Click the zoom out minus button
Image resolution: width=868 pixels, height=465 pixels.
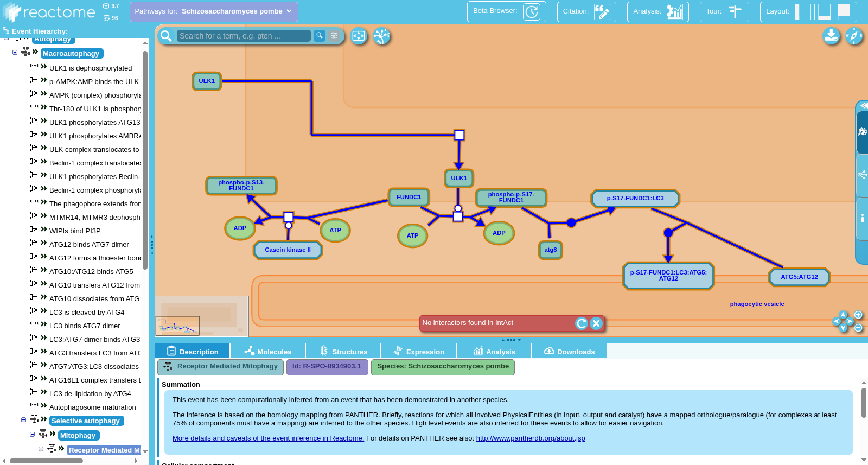(x=858, y=328)
